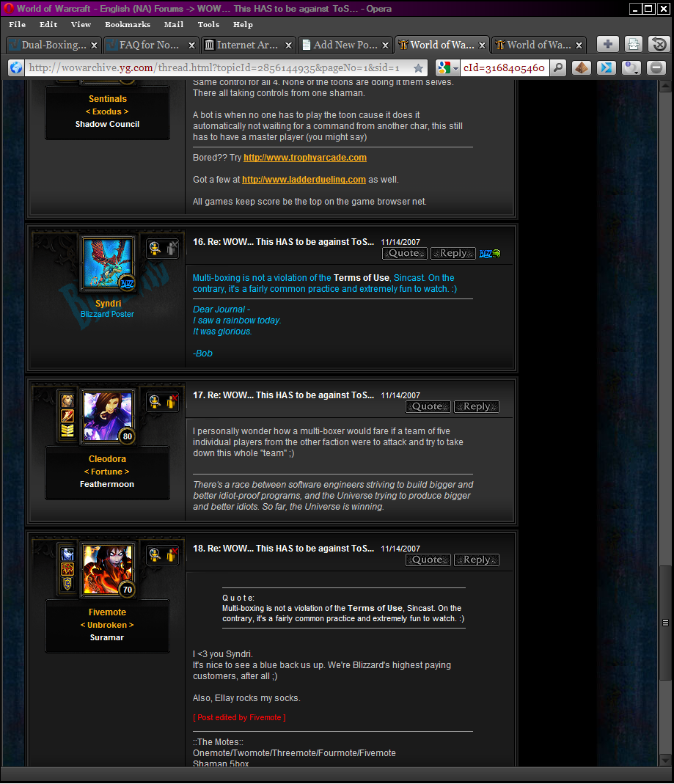Click the vertical scrollbar thumb
Screen dimensions: 674x784
pyautogui.click(x=665, y=623)
